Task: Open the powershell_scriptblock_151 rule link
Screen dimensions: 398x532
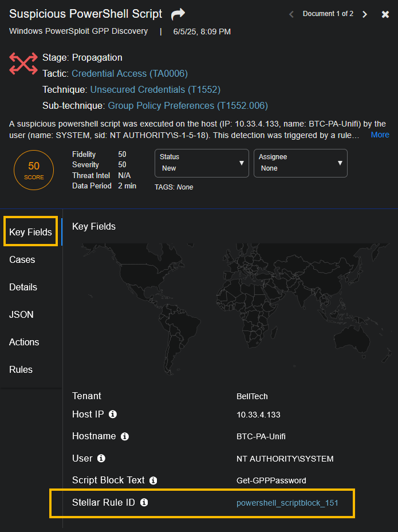Action: click(287, 503)
